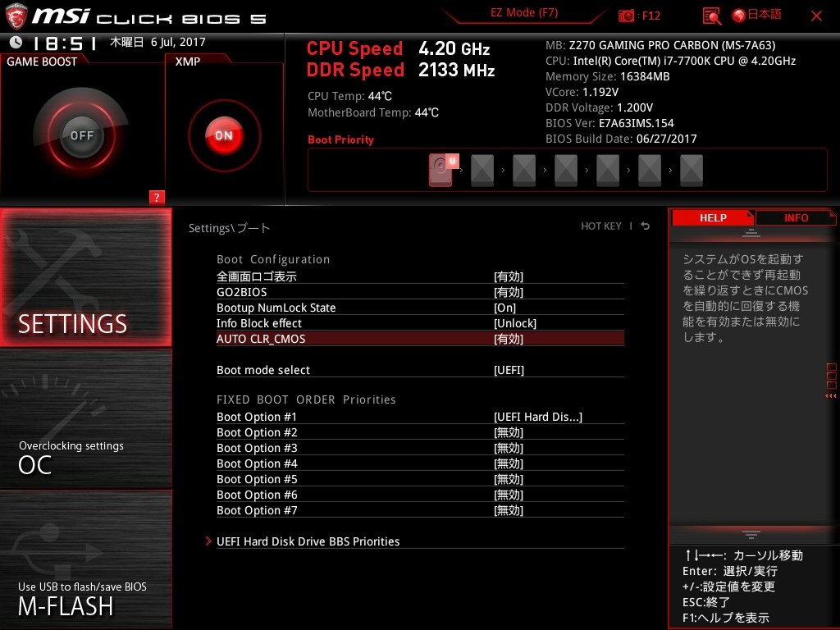Viewport: 840px width, 630px height.
Task: Close the BIOS with the X icon
Action: (x=816, y=16)
